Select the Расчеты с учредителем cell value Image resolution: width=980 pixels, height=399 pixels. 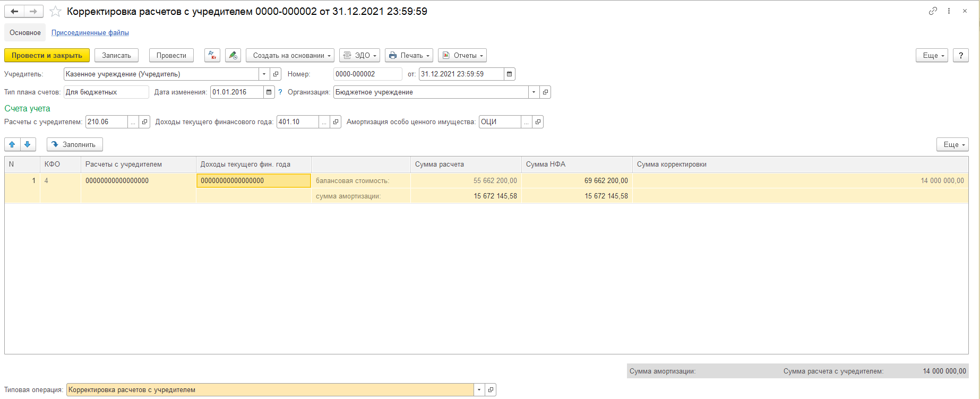pos(138,181)
